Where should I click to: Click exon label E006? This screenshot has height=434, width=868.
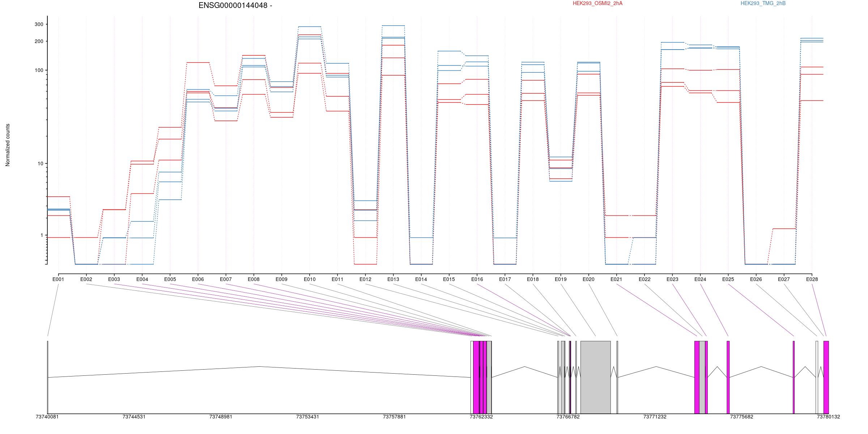click(x=198, y=279)
